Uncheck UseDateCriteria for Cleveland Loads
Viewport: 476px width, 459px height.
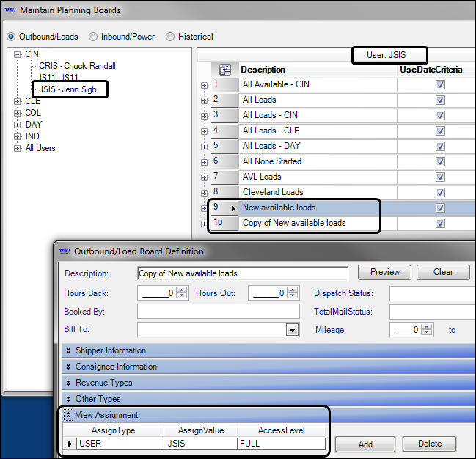(440, 192)
